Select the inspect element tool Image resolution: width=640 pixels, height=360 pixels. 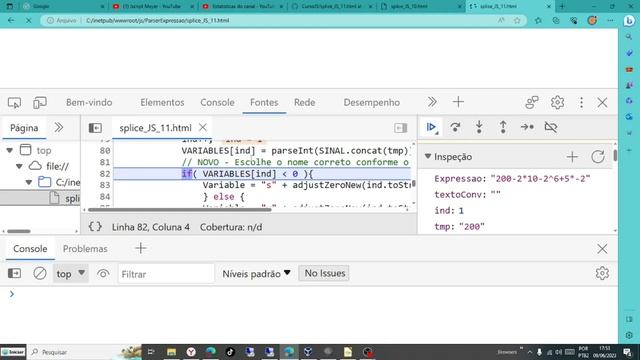pos(15,102)
